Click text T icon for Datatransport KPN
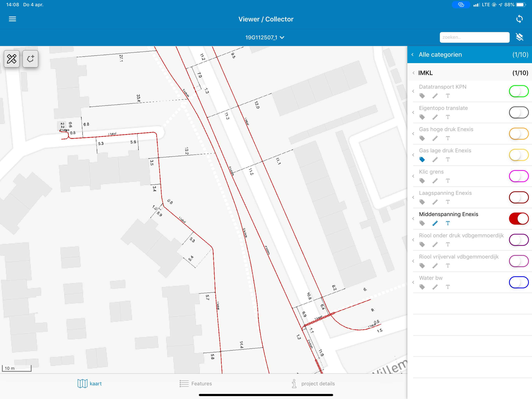Image resolution: width=532 pixels, height=399 pixels. tap(447, 96)
